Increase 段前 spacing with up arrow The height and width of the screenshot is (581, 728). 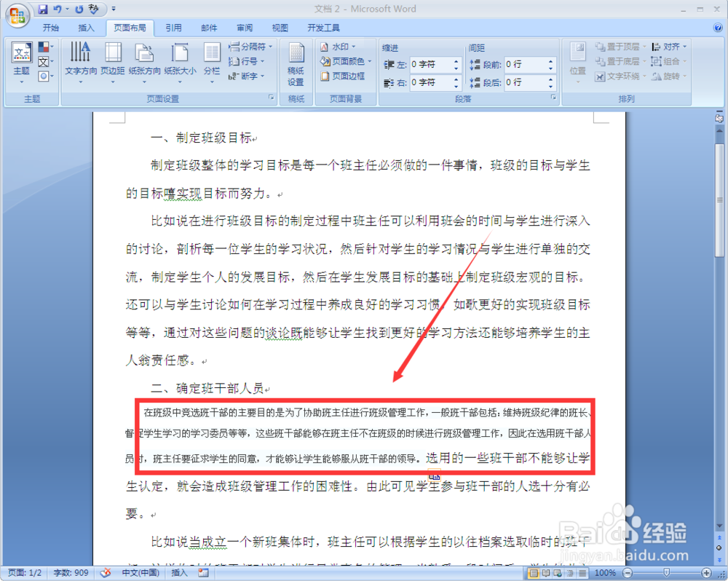tap(550, 61)
